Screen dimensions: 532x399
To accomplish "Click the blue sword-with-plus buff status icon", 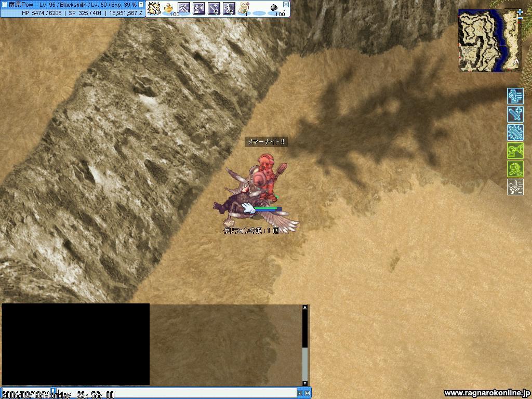I will pos(515,114).
